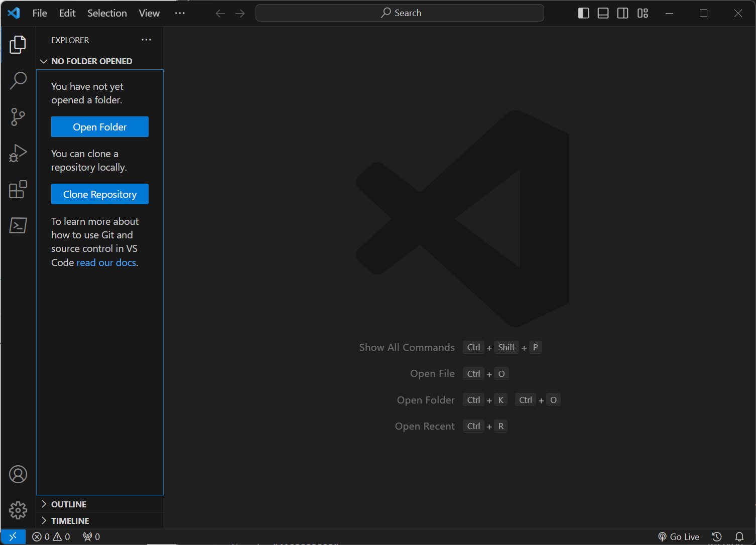Viewport: 756px width, 545px height.
Task: Open the Run and Debug view
Action: (18, 153)
